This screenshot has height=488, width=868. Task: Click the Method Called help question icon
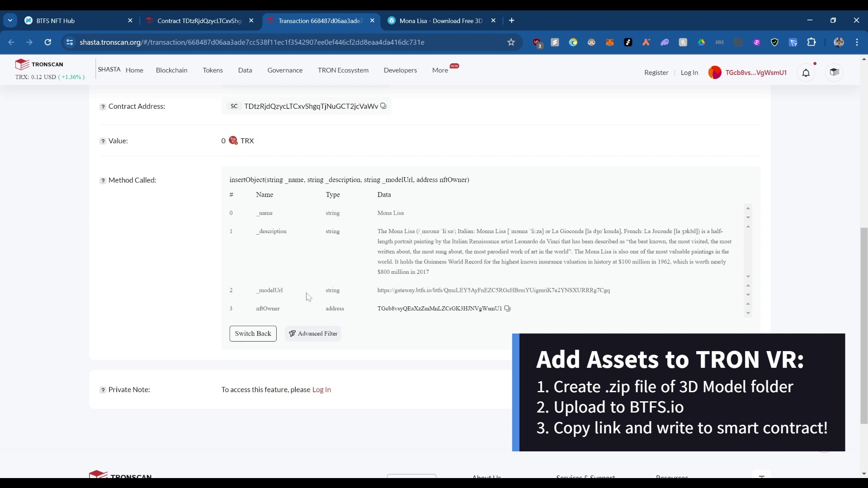click(x=103, y=181)
